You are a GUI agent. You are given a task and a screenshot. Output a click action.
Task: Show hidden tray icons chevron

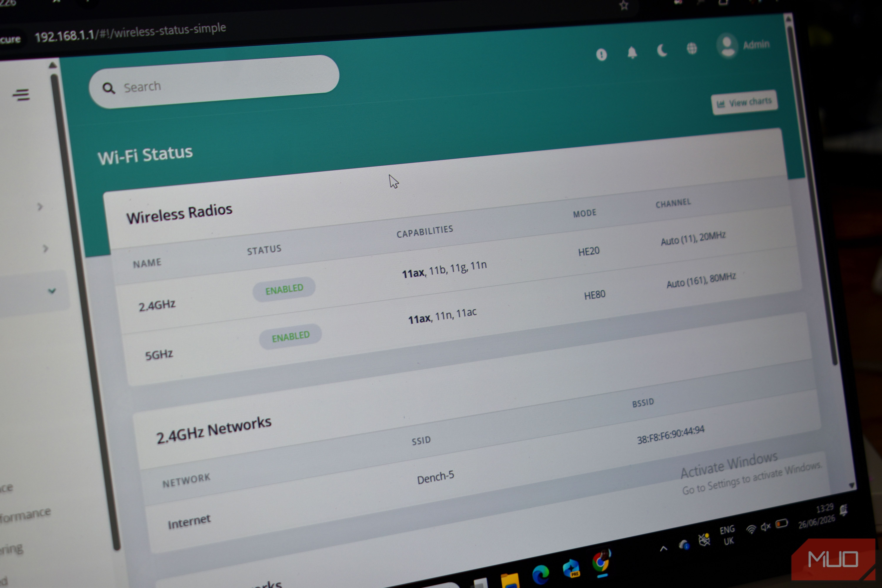point(663,549)
